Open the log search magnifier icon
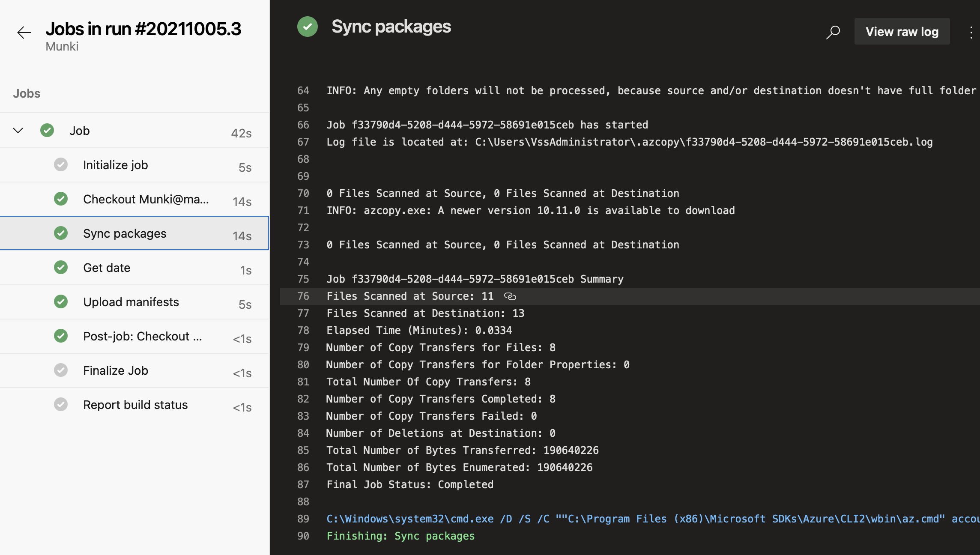The width and height of the screenshot is (980, 555). 833,32
